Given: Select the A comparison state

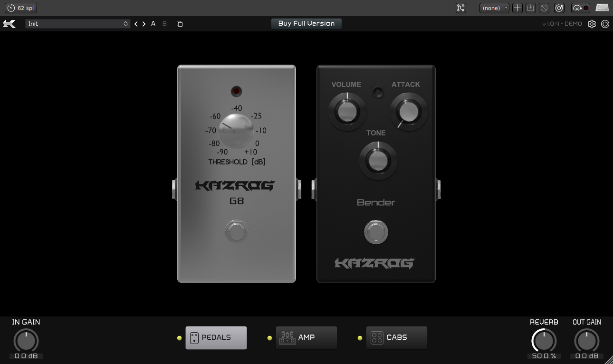Looking at the screenshot, I should tap(153, 24).
